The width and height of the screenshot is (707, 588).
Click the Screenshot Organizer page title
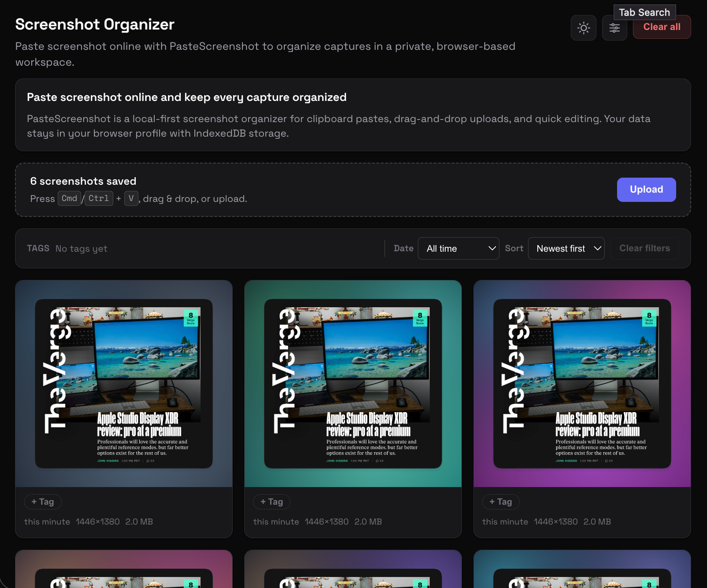pos(94,24)
